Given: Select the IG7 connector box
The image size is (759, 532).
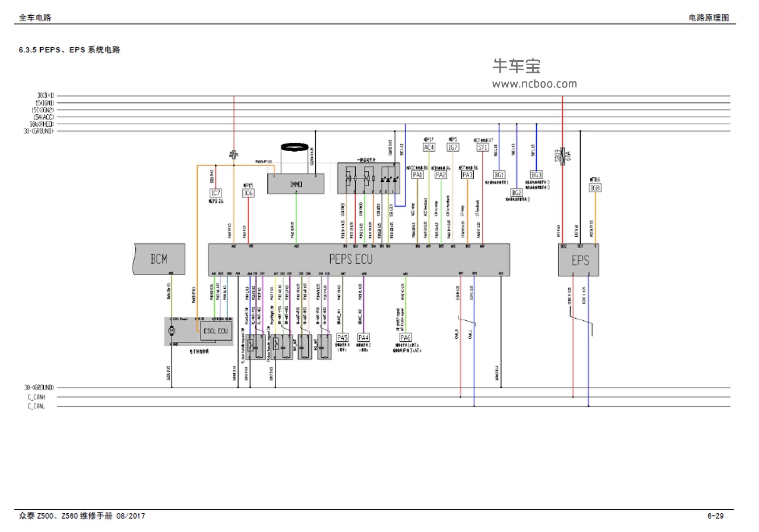Looking at the screenshot, I should click(453, 147).
